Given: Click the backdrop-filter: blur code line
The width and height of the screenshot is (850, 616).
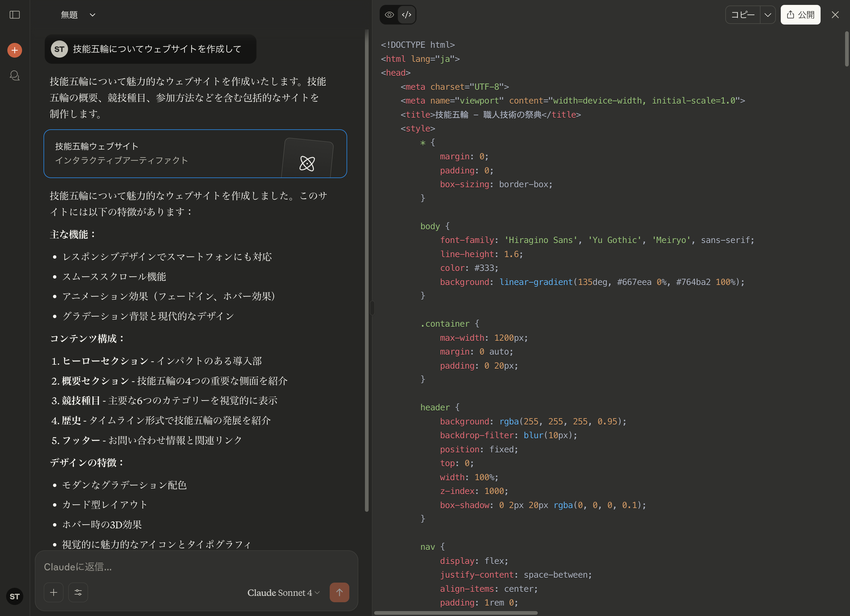Looking at the screenshot, I should tap(509, 435).
